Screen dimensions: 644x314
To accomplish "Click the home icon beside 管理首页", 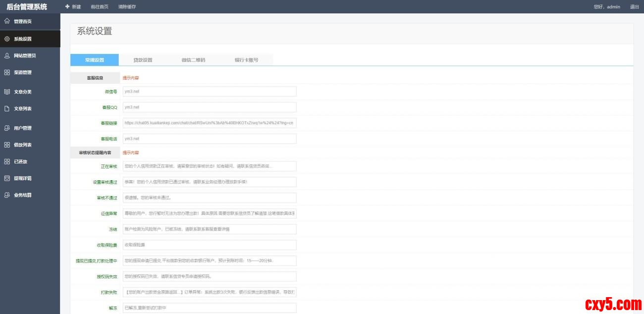I will 7,21.
